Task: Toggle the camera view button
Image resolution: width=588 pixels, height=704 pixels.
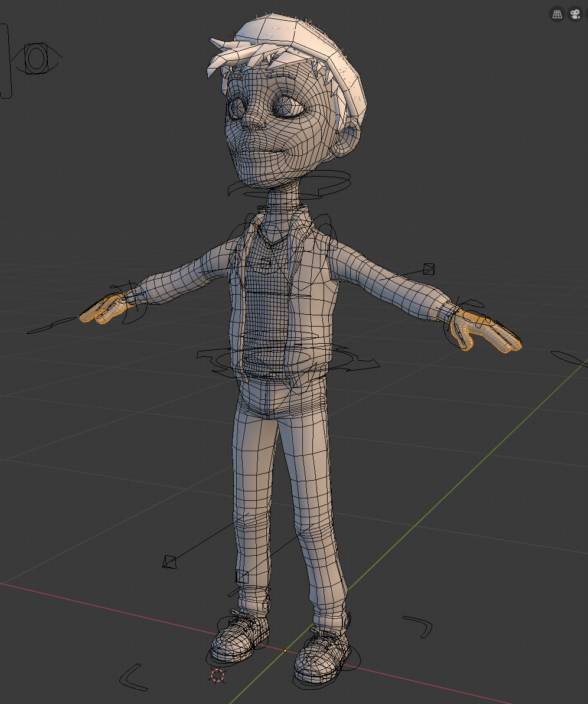Action: [574, 14]
